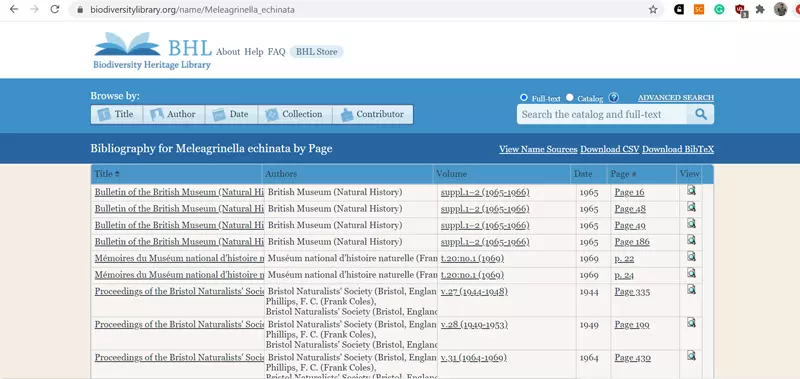
Task: Open volume v.28 (1949-1953) link
Action: coord(474,325)
